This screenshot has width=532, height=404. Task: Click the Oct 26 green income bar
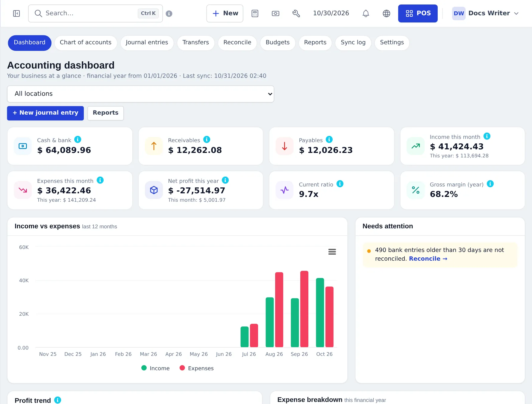pyautogui.click(x=320, y=312)
